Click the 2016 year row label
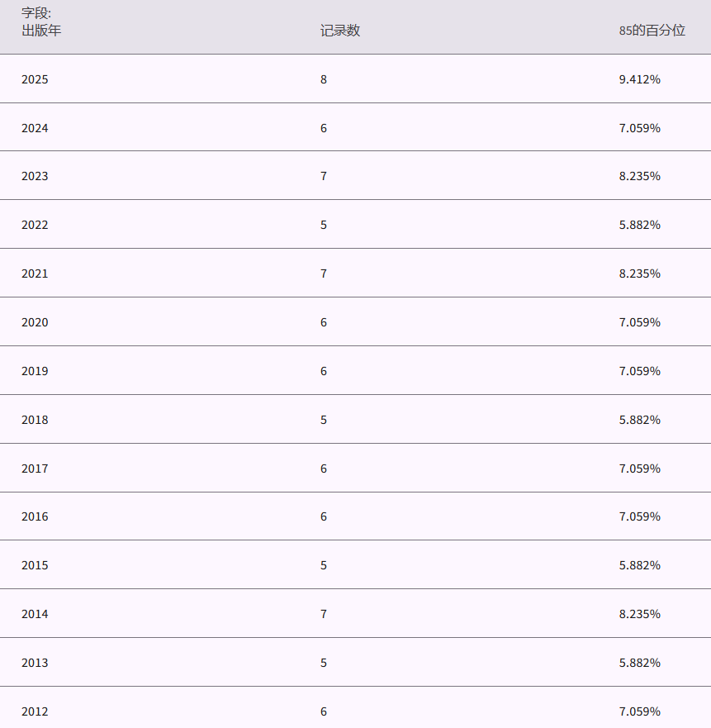Viewport: 711px width, 728px height. click(35, 516)
